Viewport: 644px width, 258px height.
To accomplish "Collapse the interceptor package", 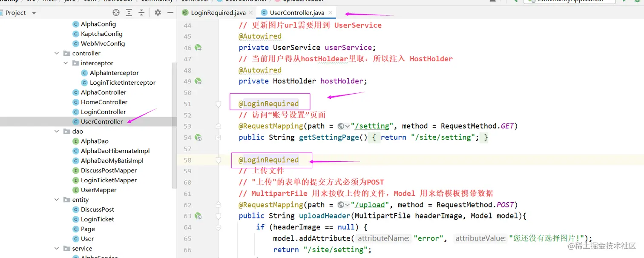I will [x=66, y=63].
